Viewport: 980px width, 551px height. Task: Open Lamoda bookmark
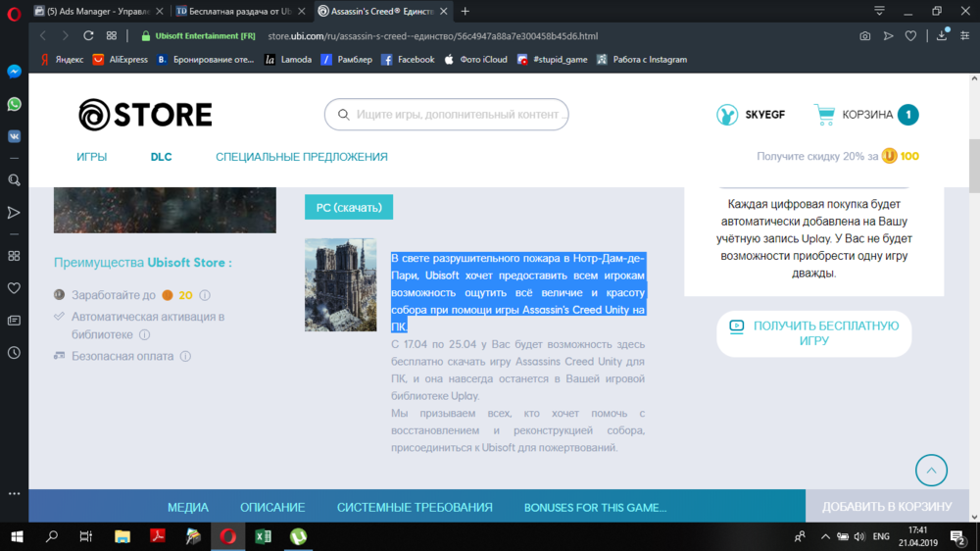pos(288,60)
